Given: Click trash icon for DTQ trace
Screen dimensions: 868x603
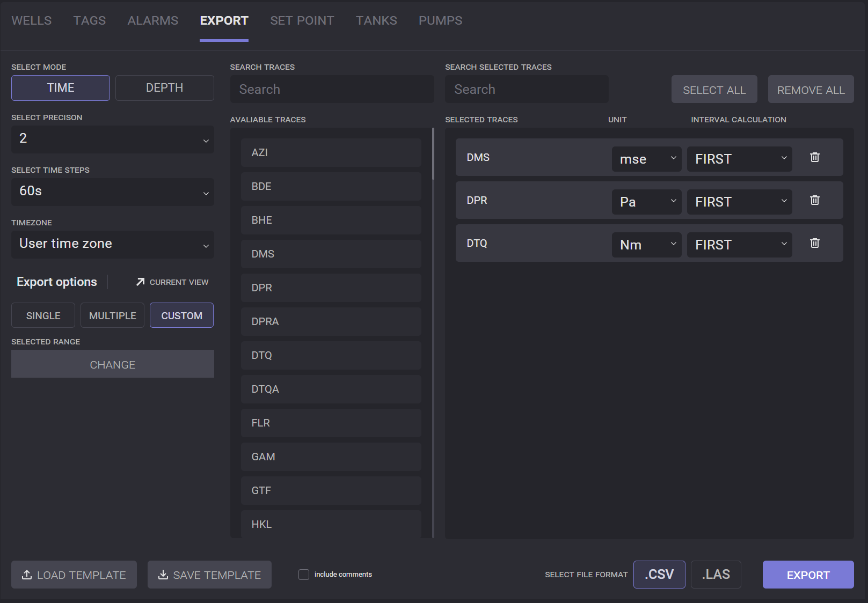Looking at the screenshot, I should pyautogui.click(x=814, y=243).
